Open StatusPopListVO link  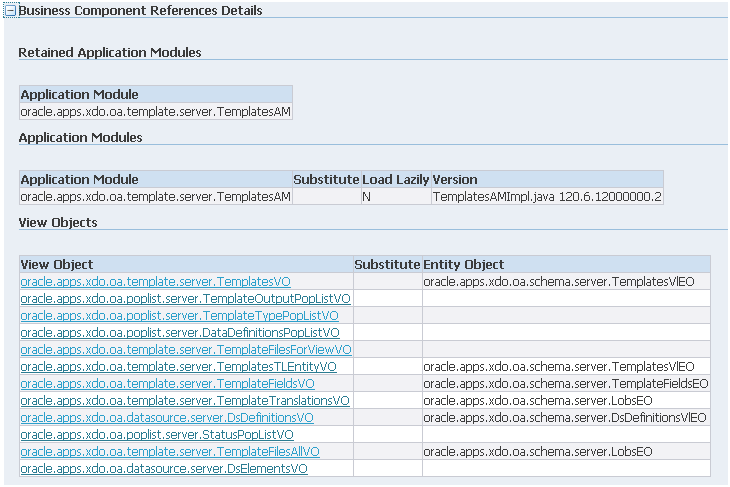[x=157, y=435]
